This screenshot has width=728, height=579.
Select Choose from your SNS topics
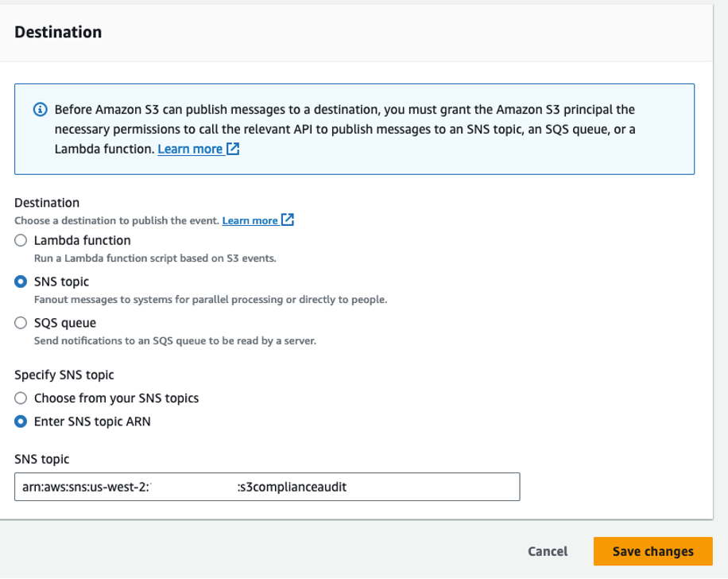pos(19,398)
